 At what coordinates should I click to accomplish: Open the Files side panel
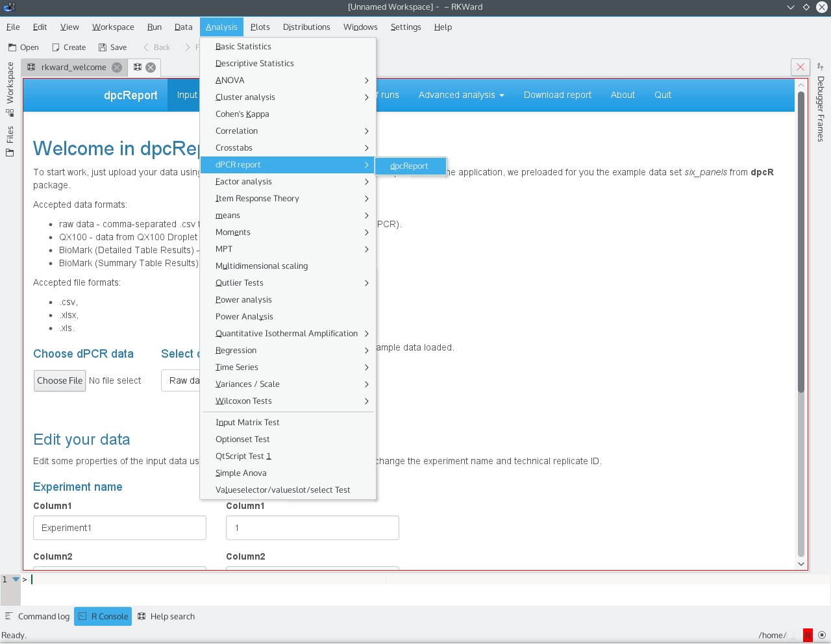point(10,141)
